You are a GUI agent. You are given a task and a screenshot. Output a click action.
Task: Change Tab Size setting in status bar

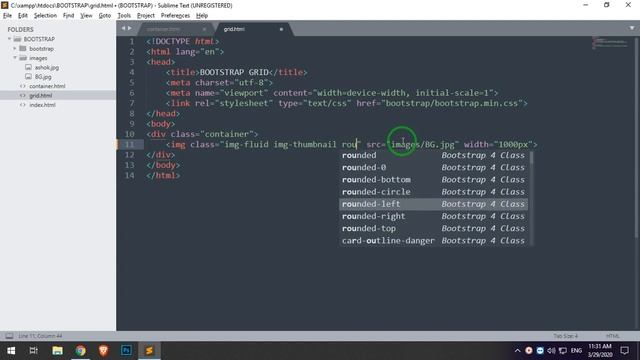[x=565, y=336]
